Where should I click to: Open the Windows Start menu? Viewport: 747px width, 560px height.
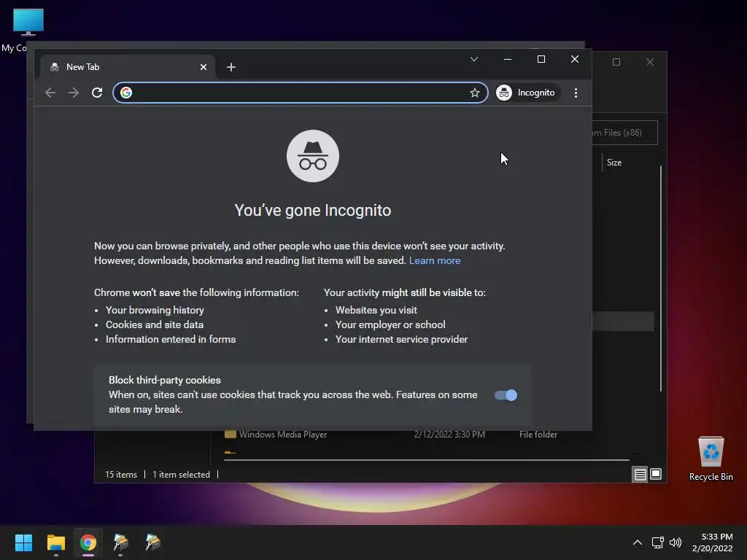click(x=23, y=542)
